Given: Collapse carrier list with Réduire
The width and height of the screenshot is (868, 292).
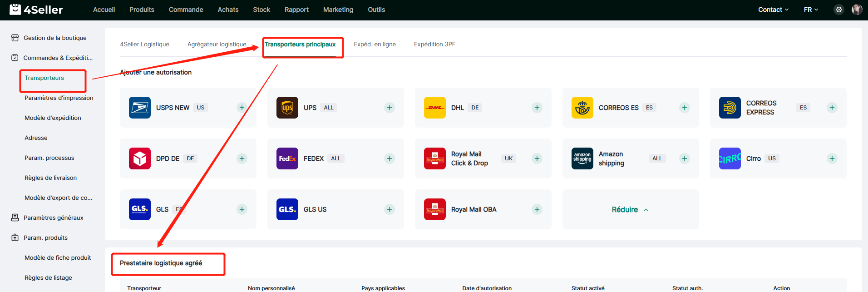Looking at the screenshot, I should (630, 209).
